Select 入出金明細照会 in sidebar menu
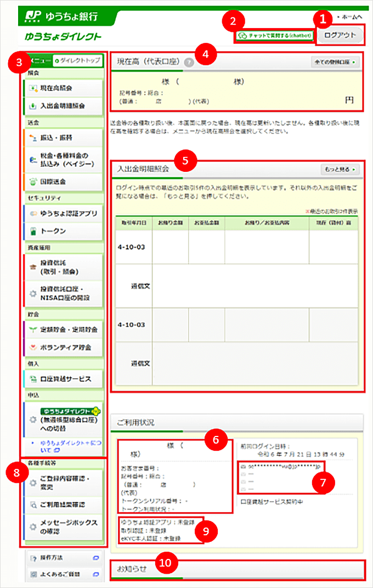Viewport: 373px width, 588px height. coord(63,106)
